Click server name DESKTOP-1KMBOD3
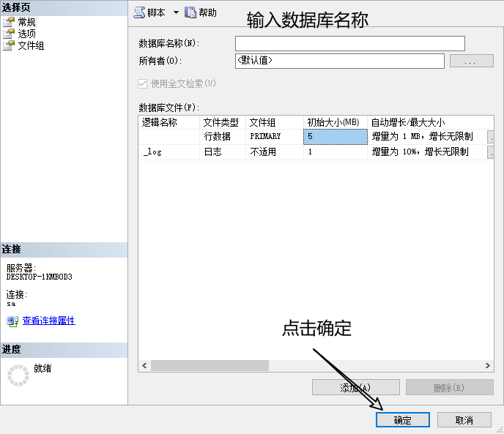This screenshot has width=504, height=434. coord(40,277)
